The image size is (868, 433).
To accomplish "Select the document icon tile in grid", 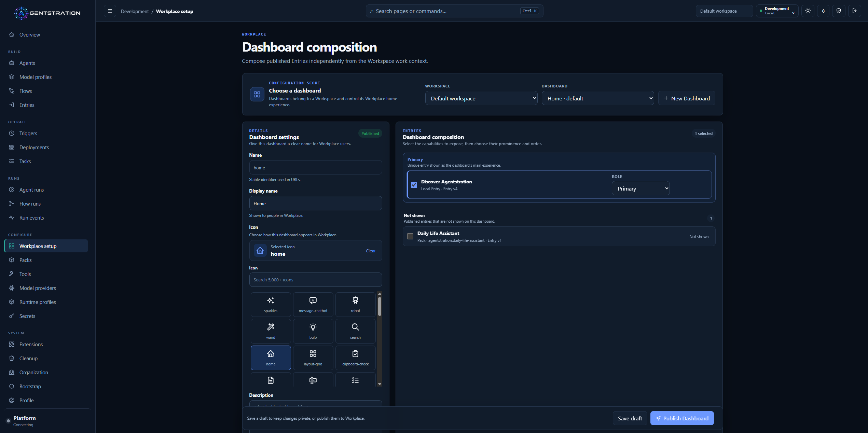I will point(271,380).
